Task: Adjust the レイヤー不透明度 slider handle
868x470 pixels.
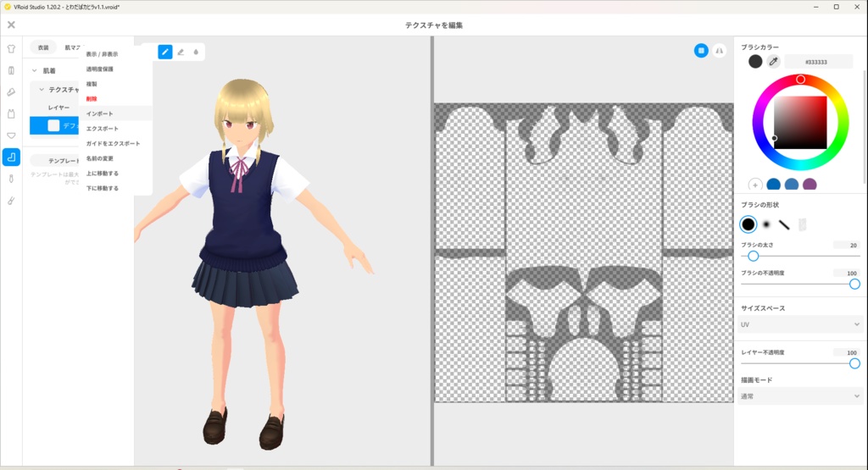Action: click(x=854, y=363)
